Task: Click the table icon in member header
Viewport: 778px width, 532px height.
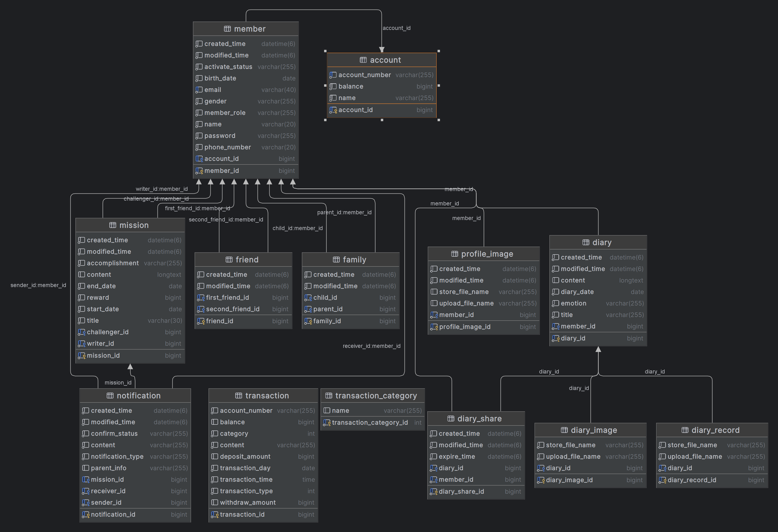Action: [x=227, y=29]
